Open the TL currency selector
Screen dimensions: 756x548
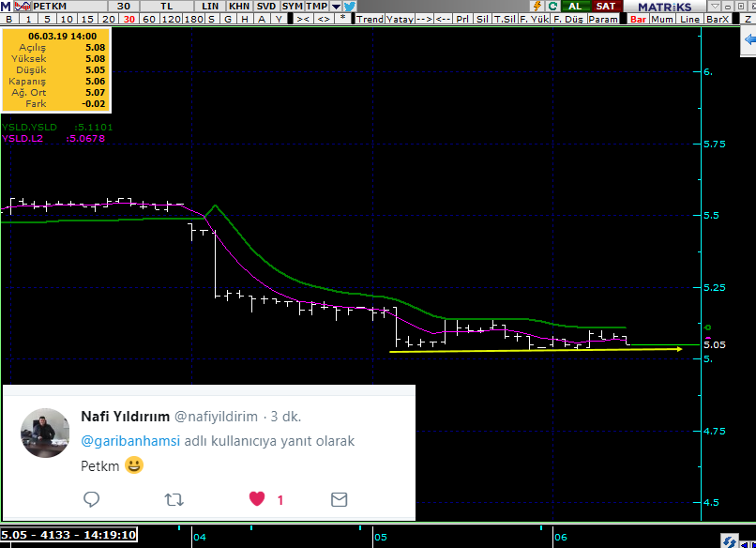pyautogui.click(x=167, y=7)
